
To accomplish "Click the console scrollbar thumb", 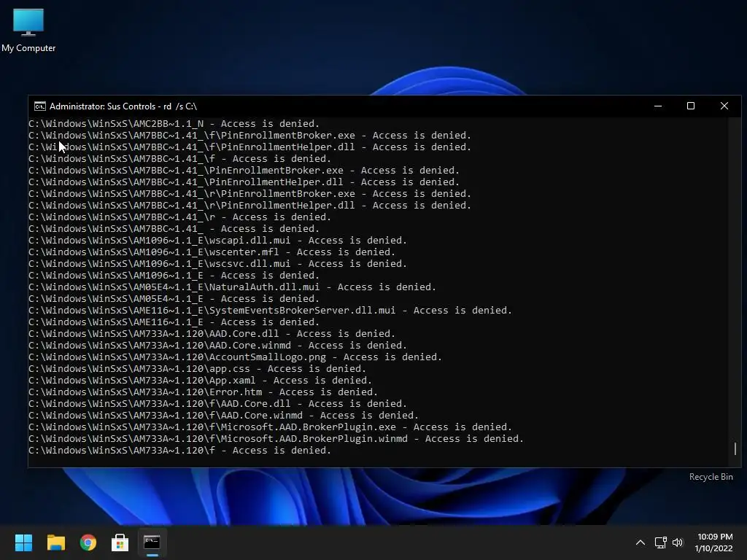I will tap(735, 448).
